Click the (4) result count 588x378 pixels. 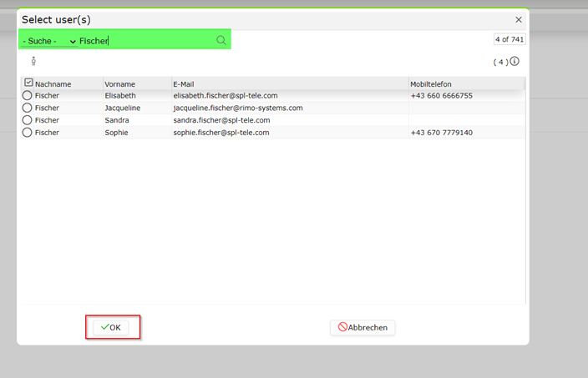tap(500, 62)
